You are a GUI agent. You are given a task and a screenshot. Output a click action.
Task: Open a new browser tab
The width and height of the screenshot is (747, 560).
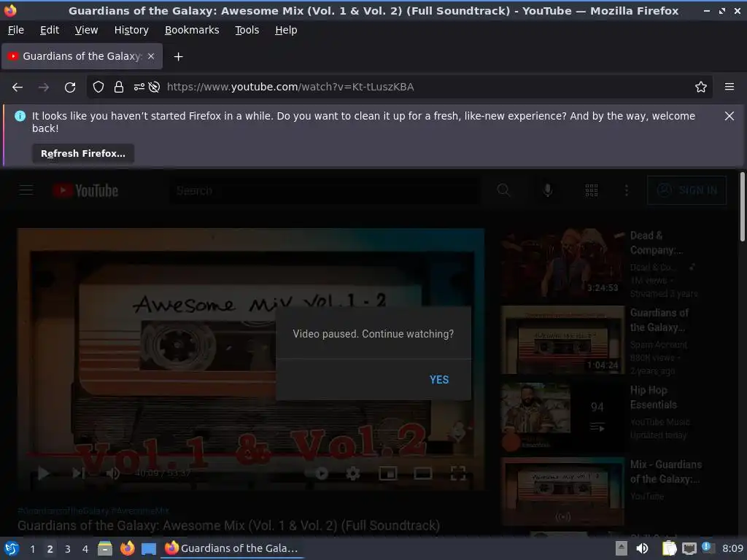click(178, 57)
